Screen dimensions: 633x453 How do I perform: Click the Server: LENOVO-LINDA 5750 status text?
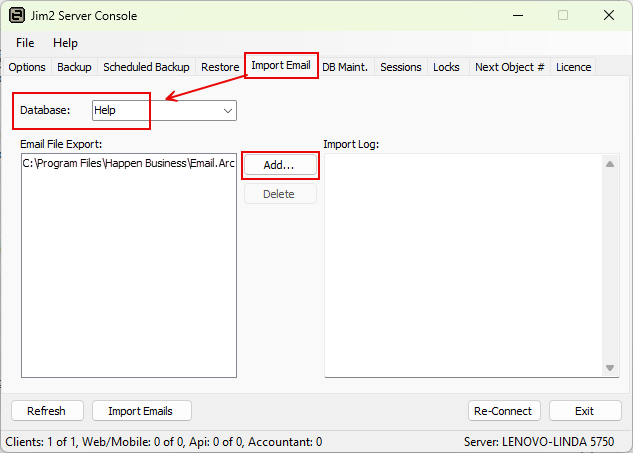click(x=539, y=442)
